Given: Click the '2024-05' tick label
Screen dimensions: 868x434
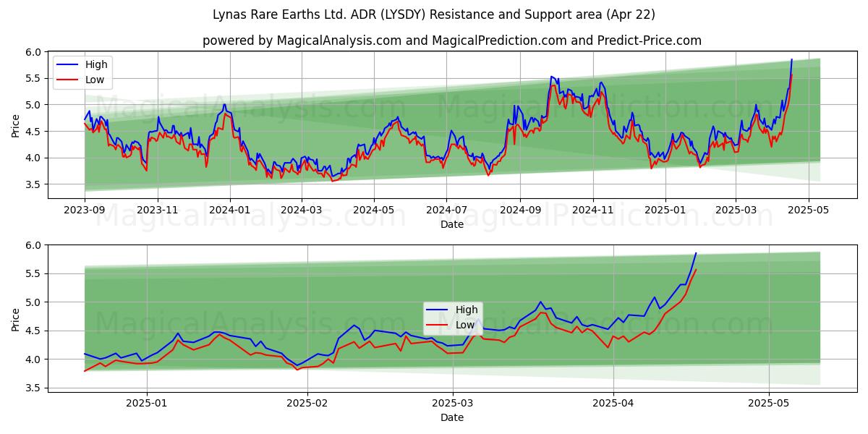Looking at the screenshot, I should pyautogui.click(x=374, y=210).
